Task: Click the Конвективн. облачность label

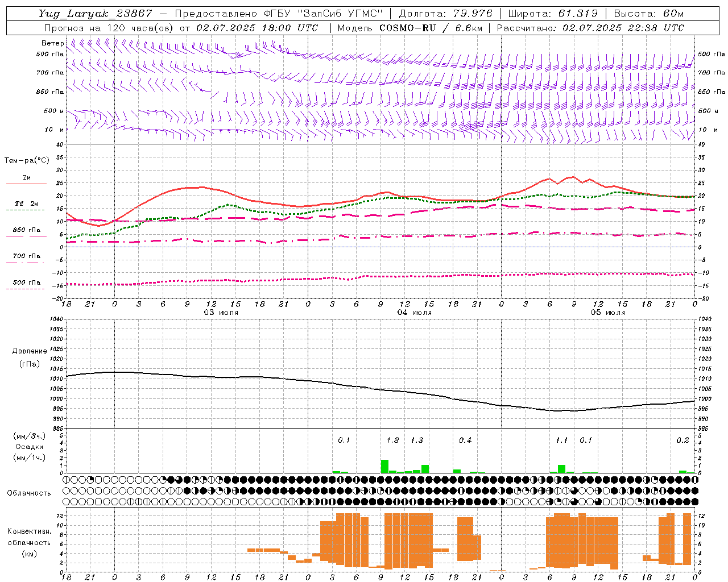Action: tap(29, 537)
